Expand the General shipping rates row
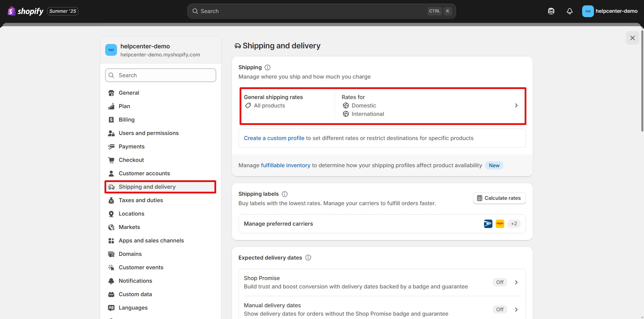 [x=516, y=105]
